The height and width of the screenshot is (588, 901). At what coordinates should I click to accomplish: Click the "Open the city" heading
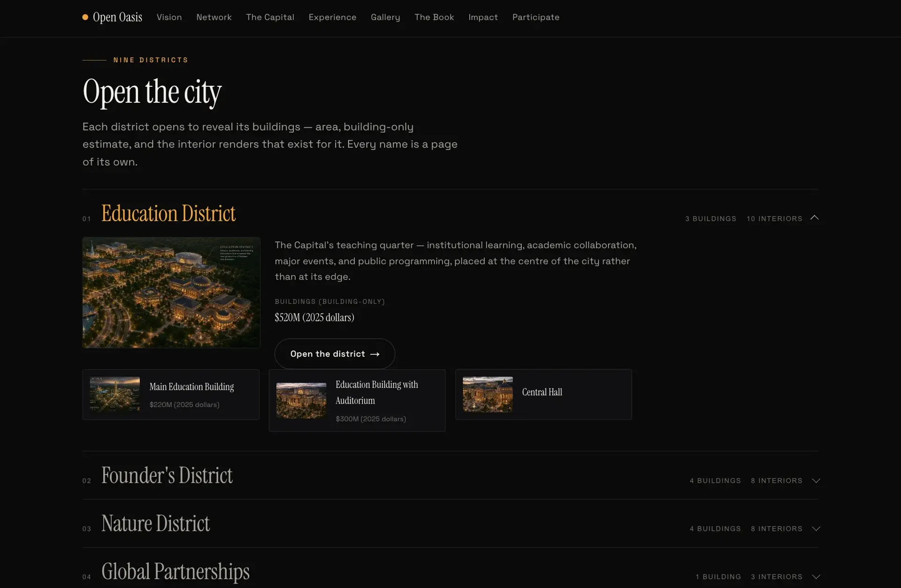click(x=152, y=92)
